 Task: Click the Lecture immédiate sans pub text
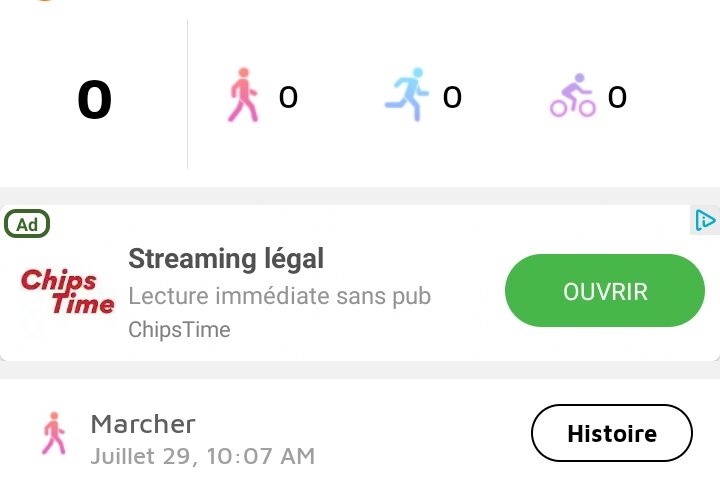point(280,296)
